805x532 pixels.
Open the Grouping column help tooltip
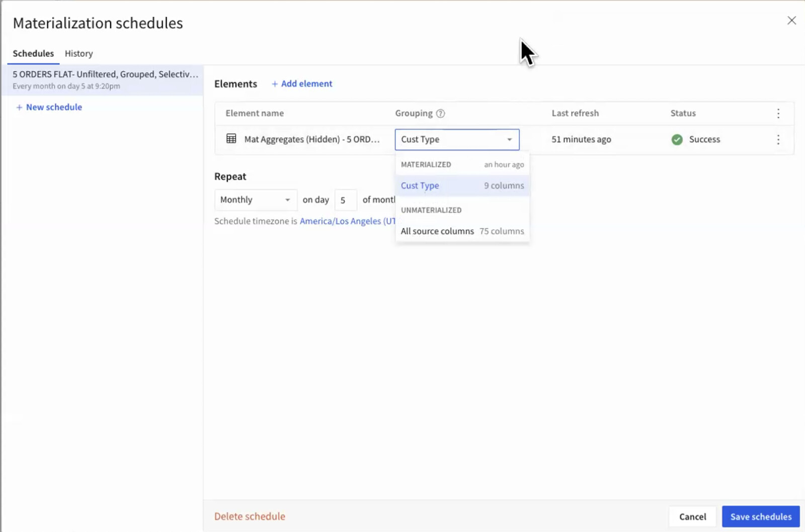tap(440, 113)
